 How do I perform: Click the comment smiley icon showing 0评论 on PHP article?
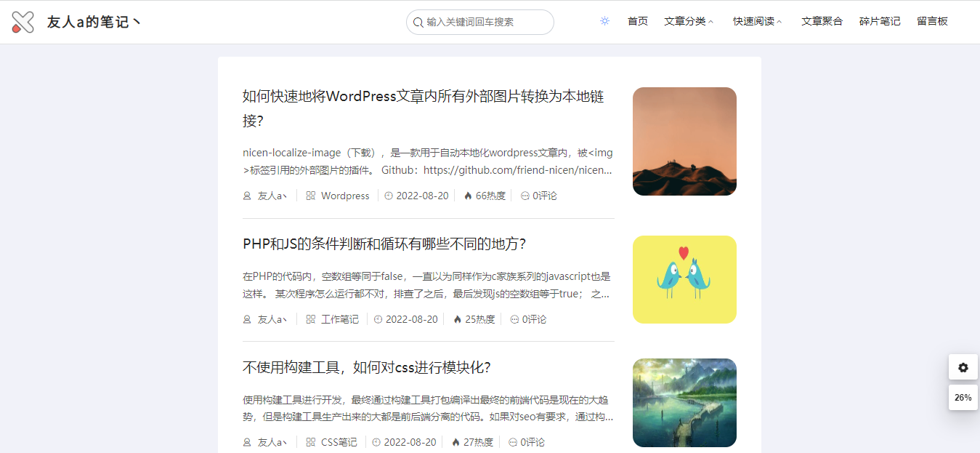[x=514, y=318]
